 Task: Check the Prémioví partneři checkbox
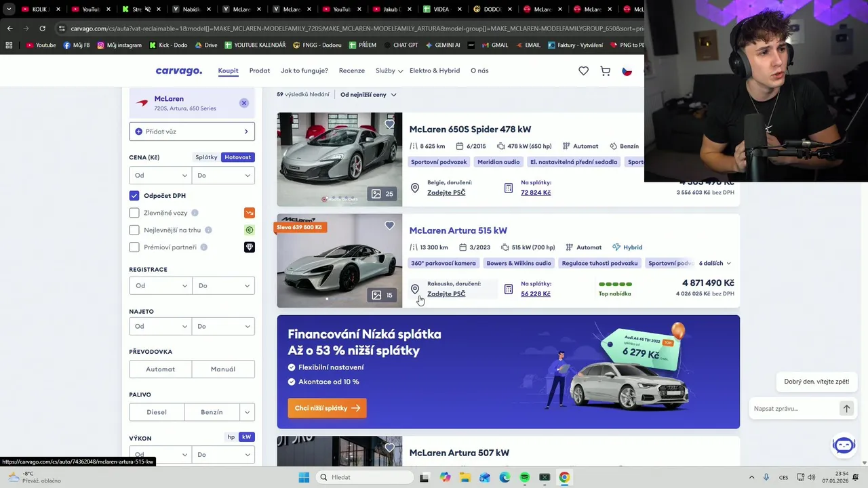(x=134, y=247)
